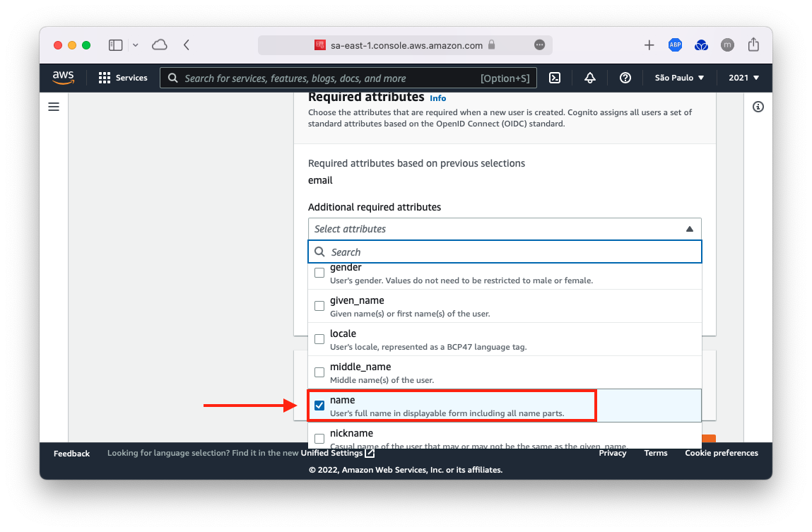Click the blue tri-circle extension icon

point(701,45)
